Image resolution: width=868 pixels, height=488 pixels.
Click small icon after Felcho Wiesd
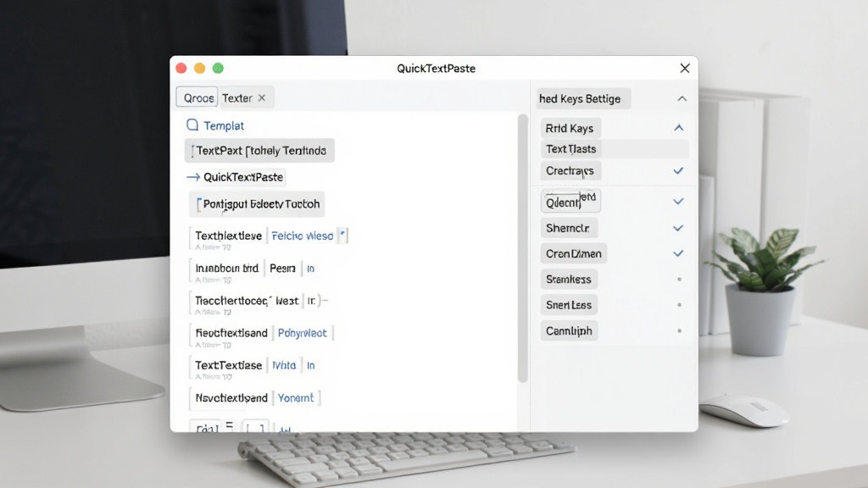pos(342,236)
